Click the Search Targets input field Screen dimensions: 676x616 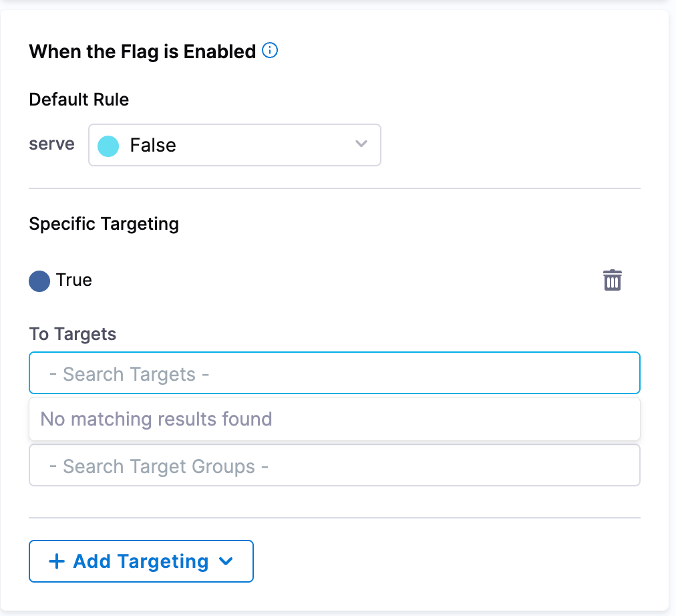[x=334, y=373]
